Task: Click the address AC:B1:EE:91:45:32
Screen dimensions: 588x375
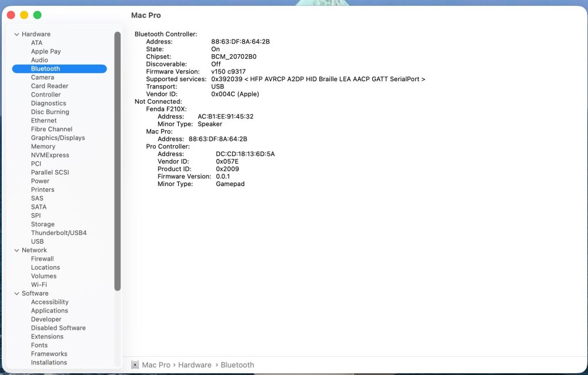Action: 225,117
